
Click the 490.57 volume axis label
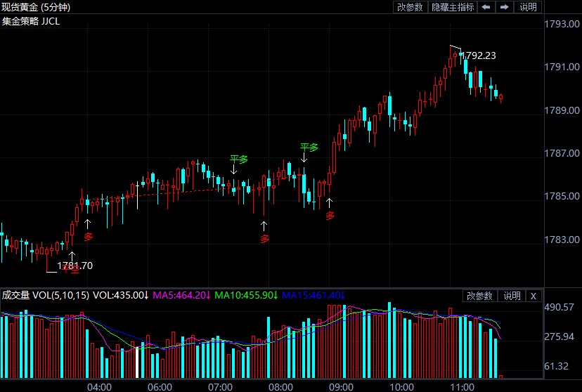click(559, 308)
